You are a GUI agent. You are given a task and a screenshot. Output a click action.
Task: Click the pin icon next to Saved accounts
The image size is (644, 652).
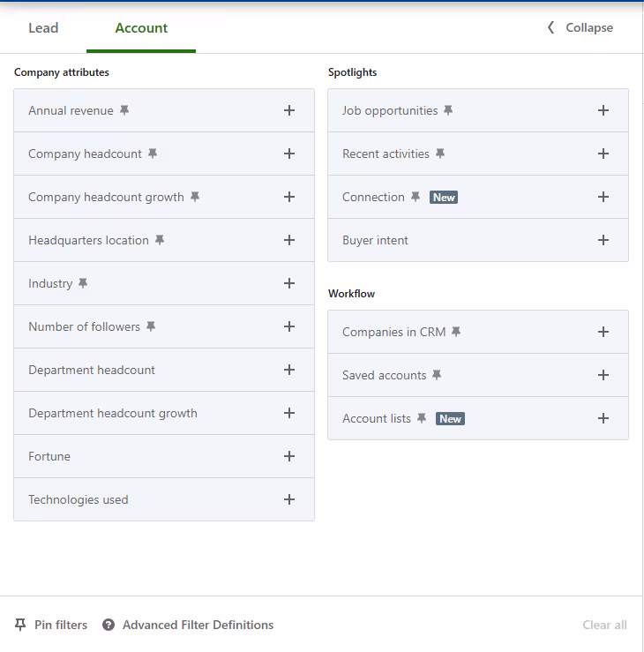click(437, 375)
